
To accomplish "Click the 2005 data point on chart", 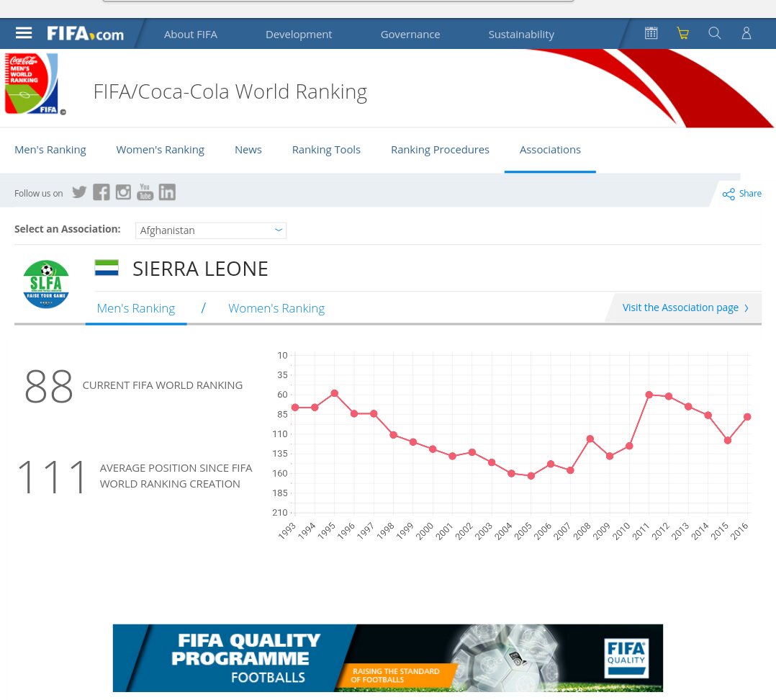I will tap(531, 476).
